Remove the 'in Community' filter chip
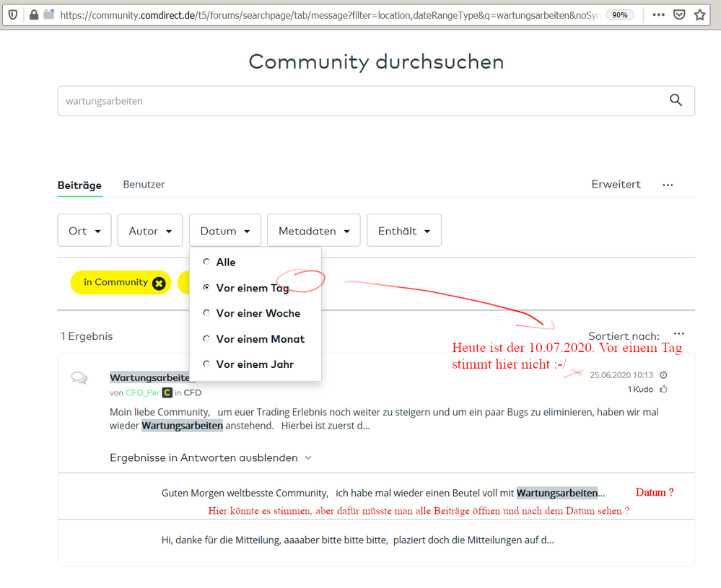Image resolution: width=721 pixels, height=588 pixels. (159, 283)
